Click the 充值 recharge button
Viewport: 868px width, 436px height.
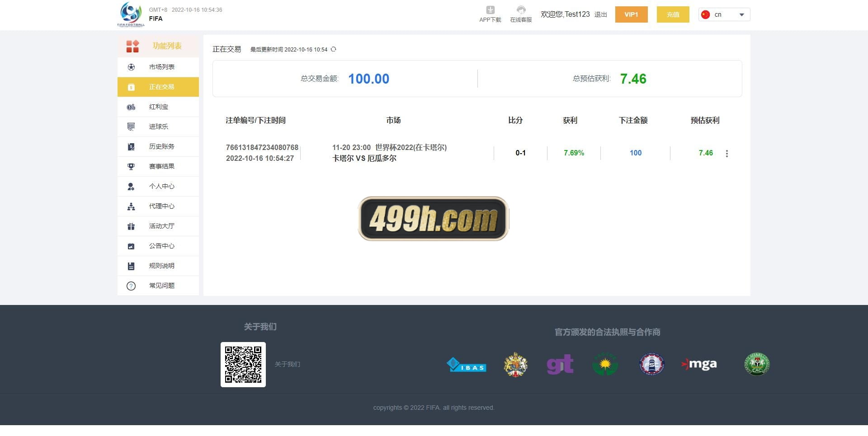673,14
